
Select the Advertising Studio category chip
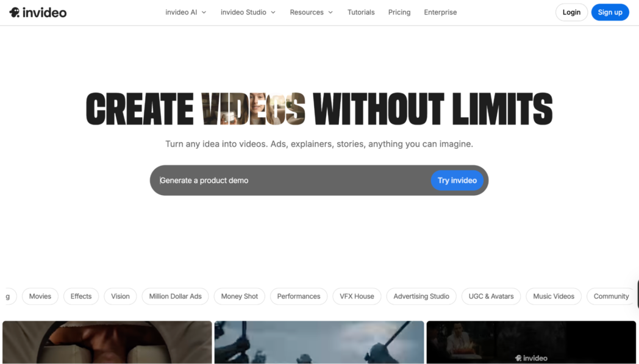tap(421, 296)
